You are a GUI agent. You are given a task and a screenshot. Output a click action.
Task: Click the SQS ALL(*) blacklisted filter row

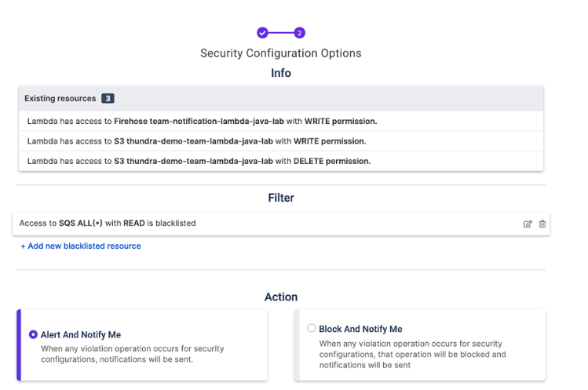(x=108, y=224)
